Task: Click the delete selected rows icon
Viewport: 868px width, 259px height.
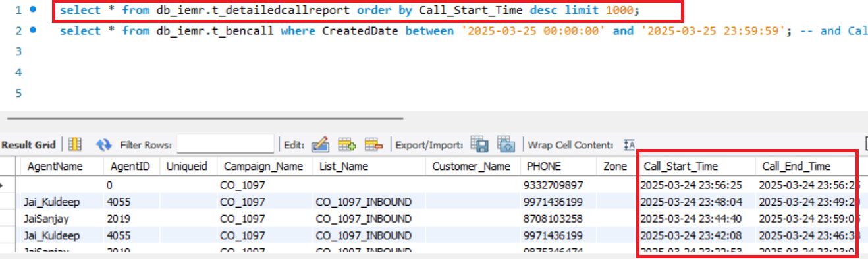Action: 374,144
